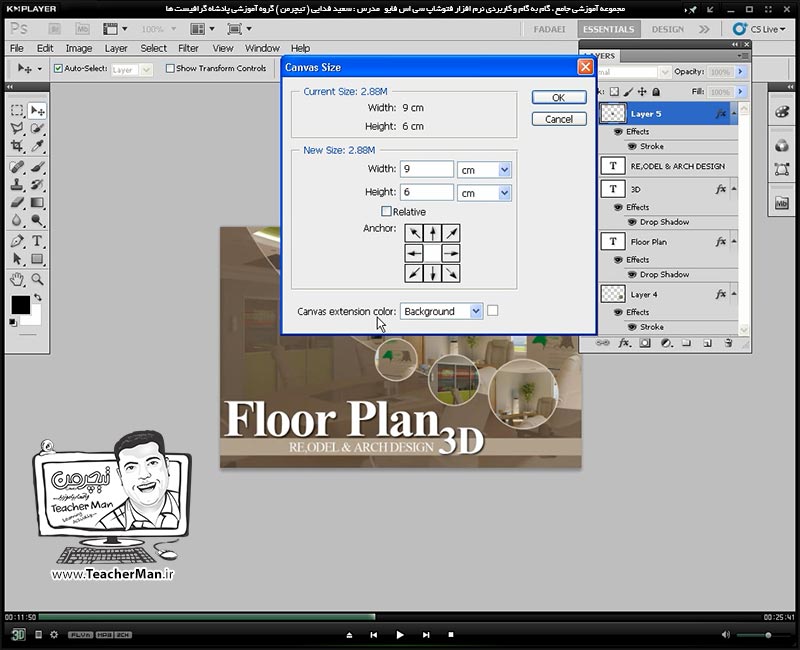Select the Eyedropper tool
The height and width of the screenshot is (650, 800).
pos(37,146)
